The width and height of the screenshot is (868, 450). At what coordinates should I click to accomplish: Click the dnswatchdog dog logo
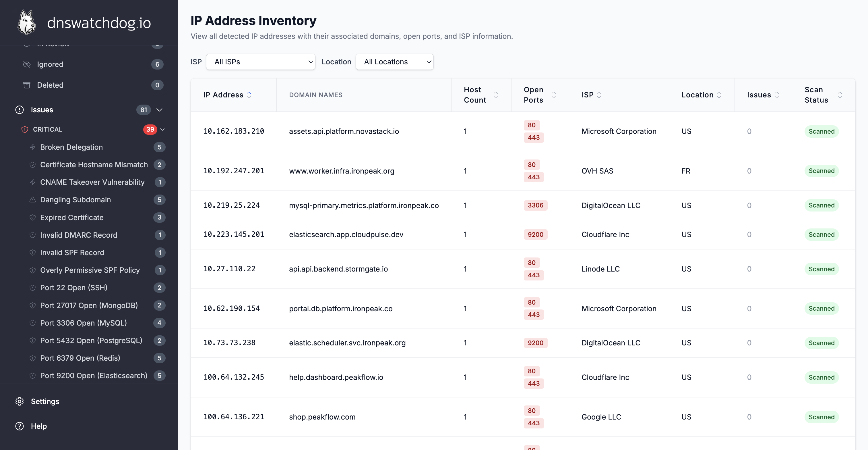(x=27, y=22)
